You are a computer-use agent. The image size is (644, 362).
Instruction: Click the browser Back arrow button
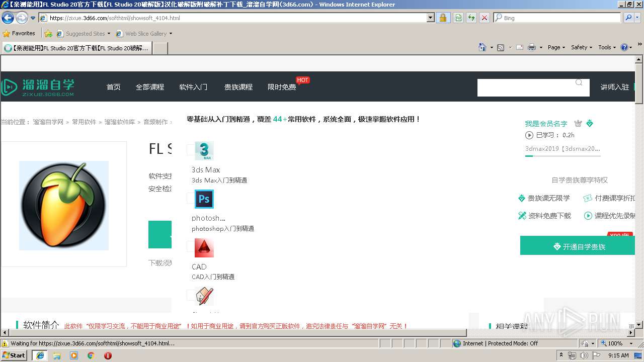8,18
